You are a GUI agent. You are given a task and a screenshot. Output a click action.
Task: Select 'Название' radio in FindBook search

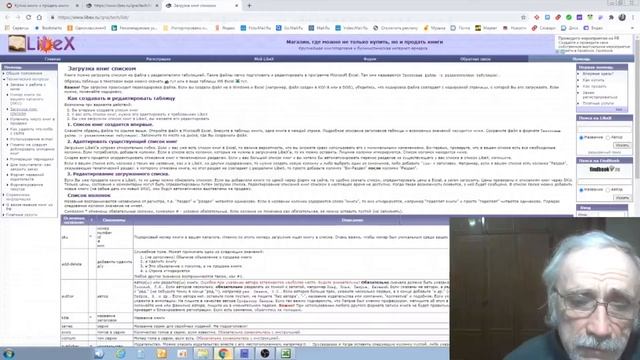click(x=581, y=190)
